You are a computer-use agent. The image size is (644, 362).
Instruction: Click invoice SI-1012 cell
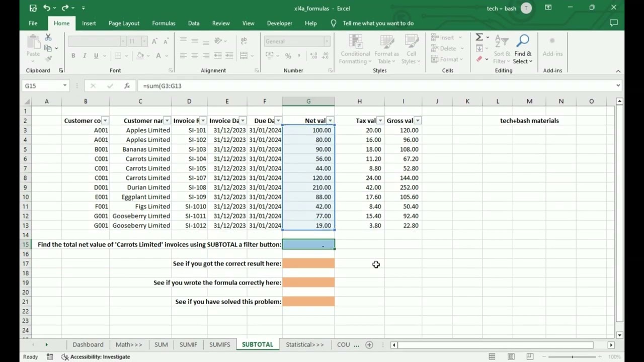[189, 226]
